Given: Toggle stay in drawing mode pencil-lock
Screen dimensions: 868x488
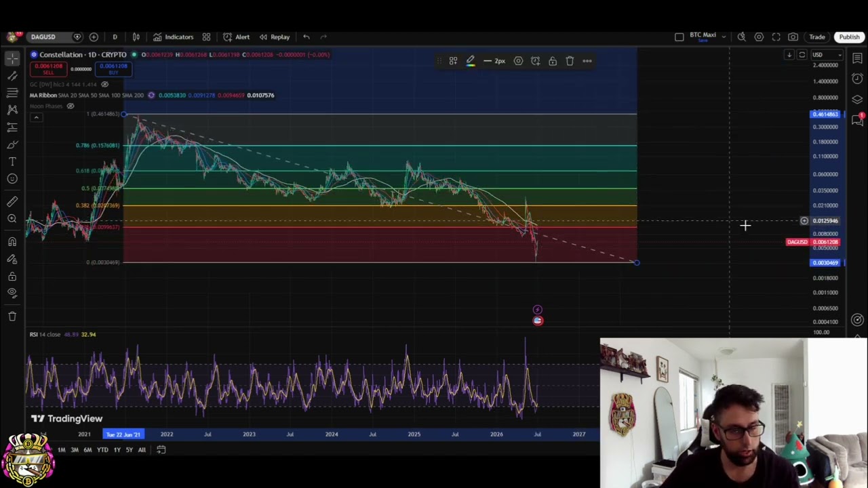Looking at the screenshot, I should [x=12, y=259].
